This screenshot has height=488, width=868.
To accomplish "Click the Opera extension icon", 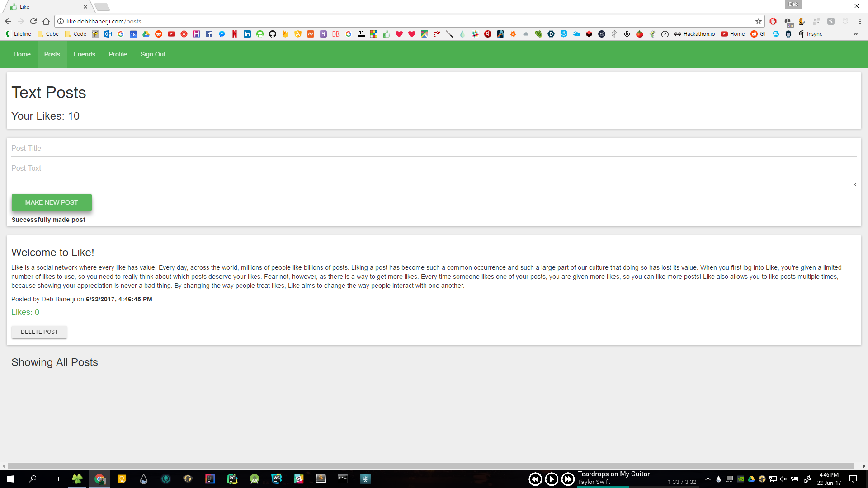I will pyautogui.click(x=773, y=21).
